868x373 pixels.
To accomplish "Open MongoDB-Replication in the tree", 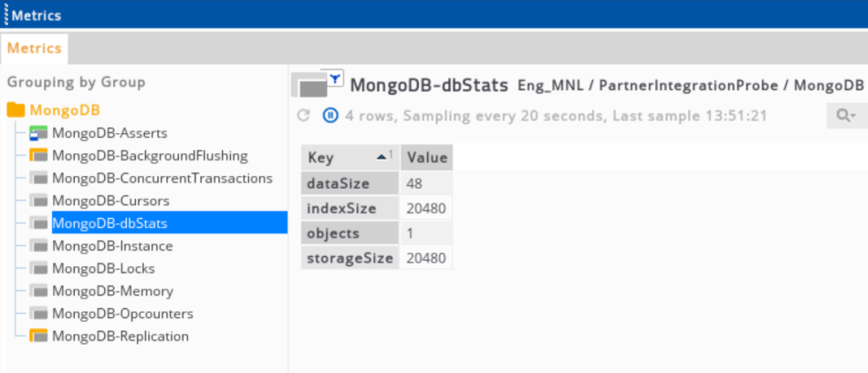I will [x=120, y=337].
